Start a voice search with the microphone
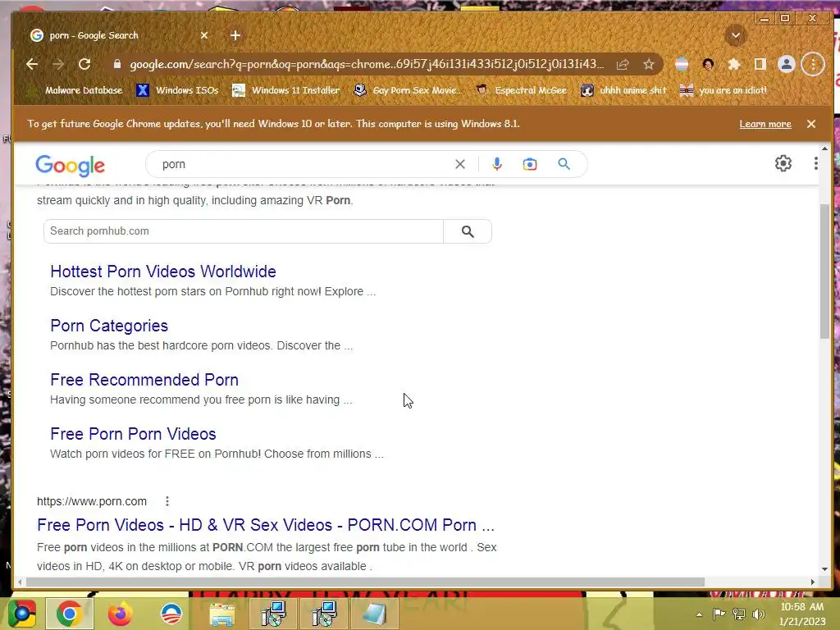The height and width of the screenshot is (630, 840). pos(496,164)
